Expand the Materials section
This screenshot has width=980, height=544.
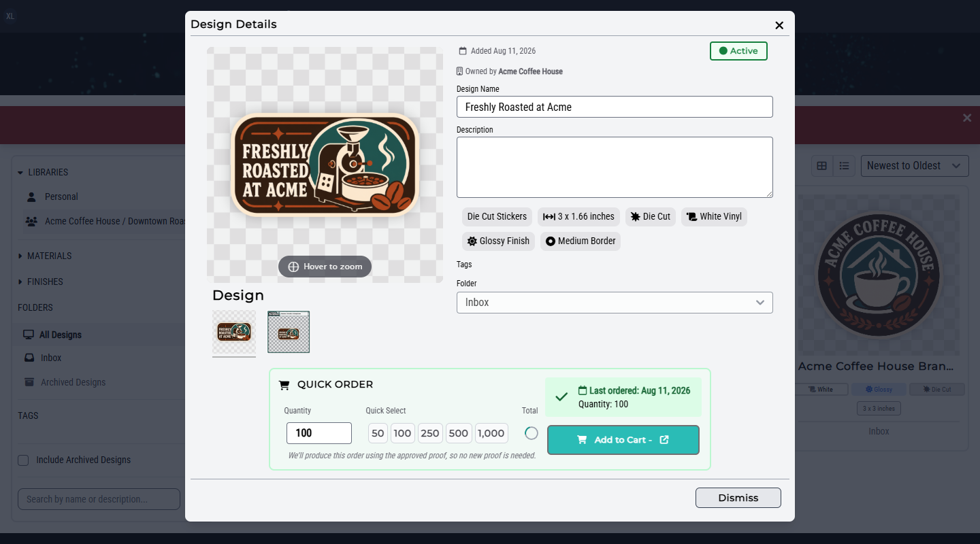44,256
